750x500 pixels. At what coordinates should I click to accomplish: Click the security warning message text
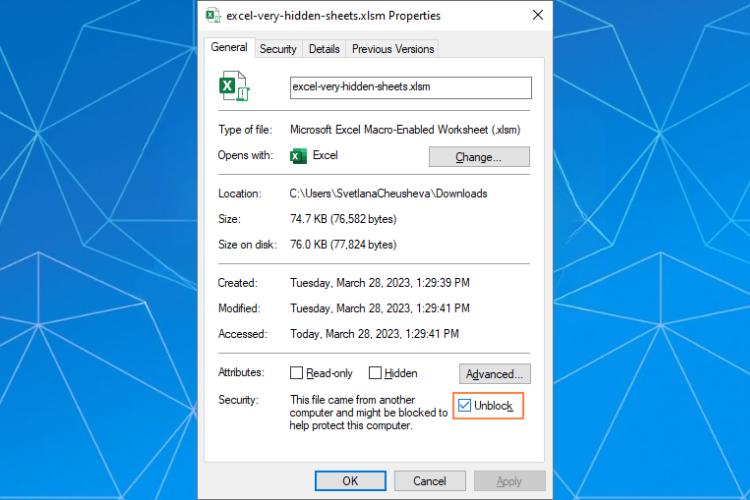[x=368, y=412]
